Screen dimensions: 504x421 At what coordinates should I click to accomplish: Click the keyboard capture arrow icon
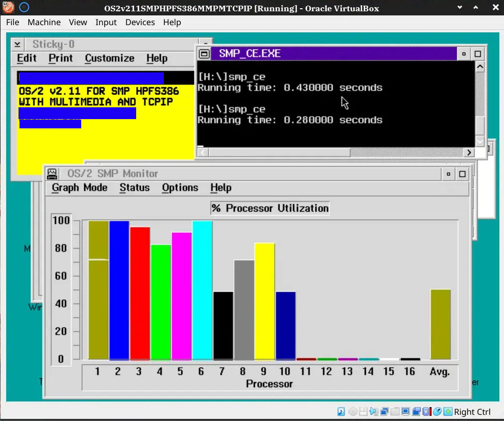pyautogui.click(x=448, y=411)
